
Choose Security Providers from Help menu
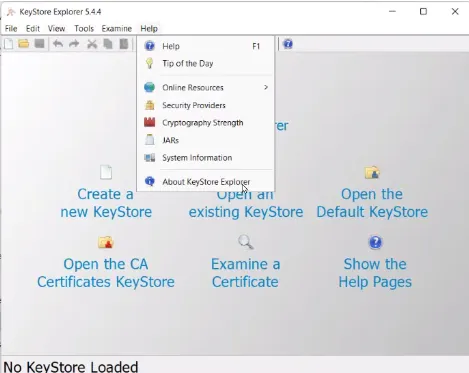[x=206, y=105]
